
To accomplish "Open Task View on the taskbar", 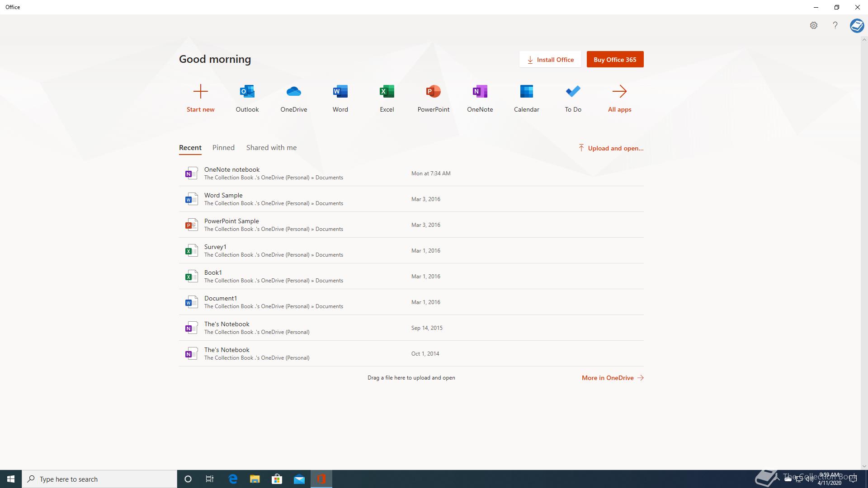I will [210, 479].
